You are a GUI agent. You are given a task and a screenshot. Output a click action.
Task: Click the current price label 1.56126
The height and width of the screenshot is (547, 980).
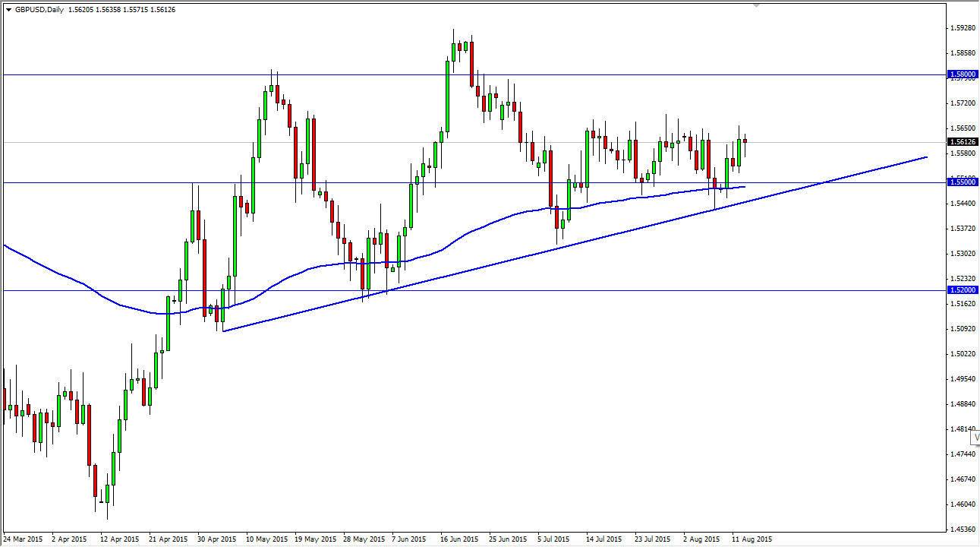pyautogui.click(x=961, y=141)
